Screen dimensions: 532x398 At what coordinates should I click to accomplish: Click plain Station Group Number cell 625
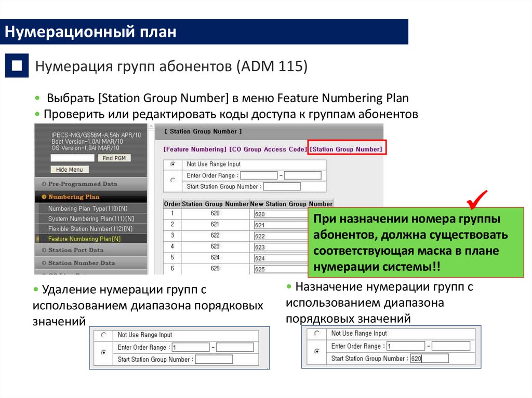tap(215, 268)
